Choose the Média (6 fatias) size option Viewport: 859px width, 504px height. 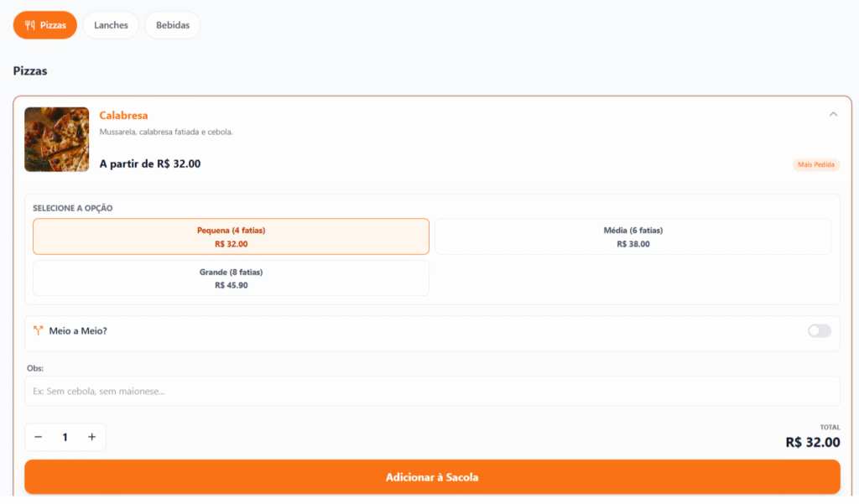pyautogui.click(x=633, y=236)
